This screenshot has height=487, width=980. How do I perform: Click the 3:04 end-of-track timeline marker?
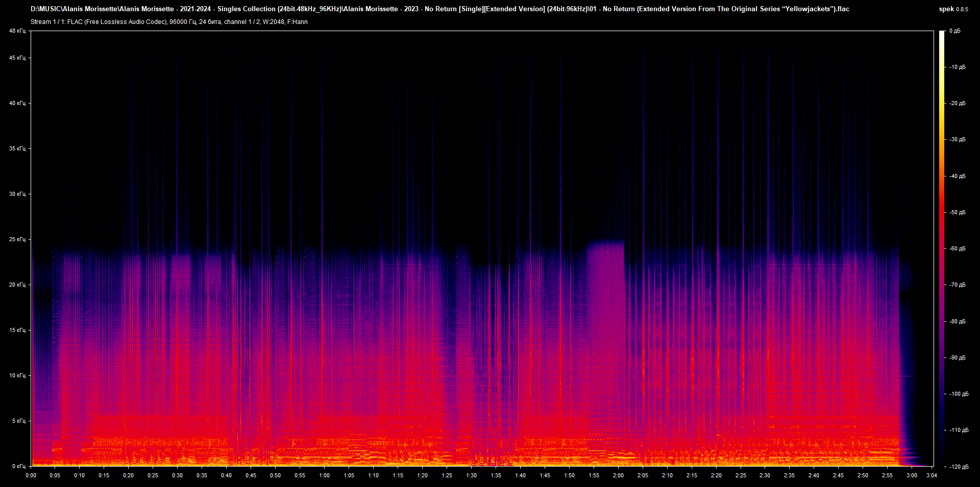coord(933,475)
